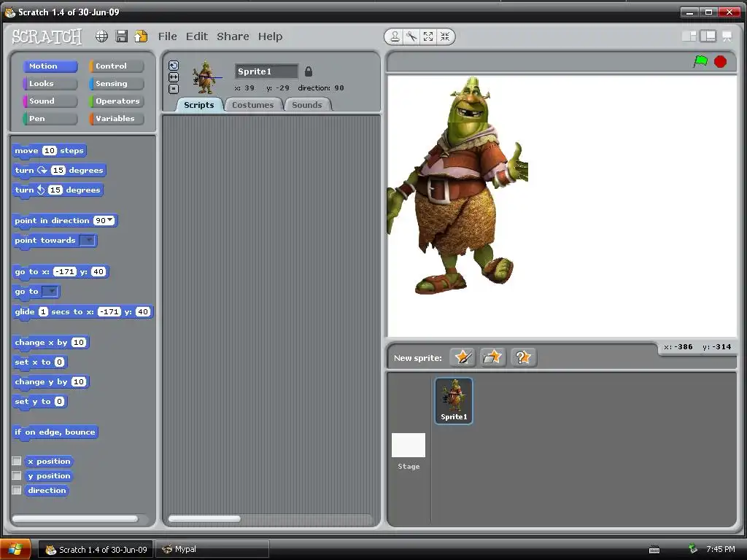Select the Variables block category
This screenshot has height=560, width=747.
point(116,119)
